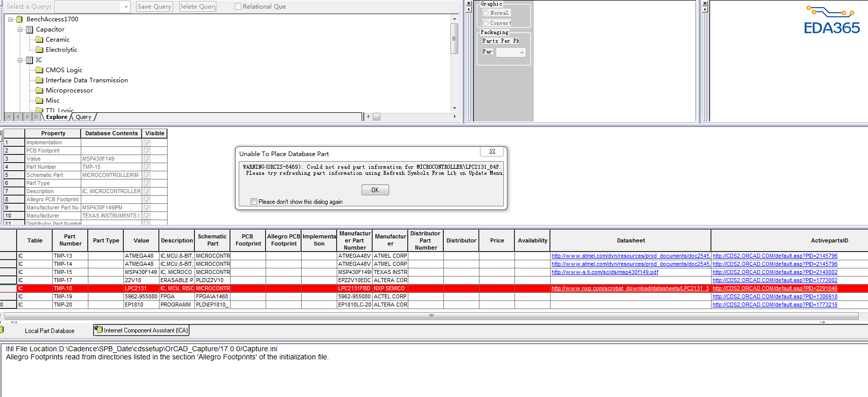Check 'Please don't show this dialog again'
The image size is (868, 397).
(x=253, y=202)
